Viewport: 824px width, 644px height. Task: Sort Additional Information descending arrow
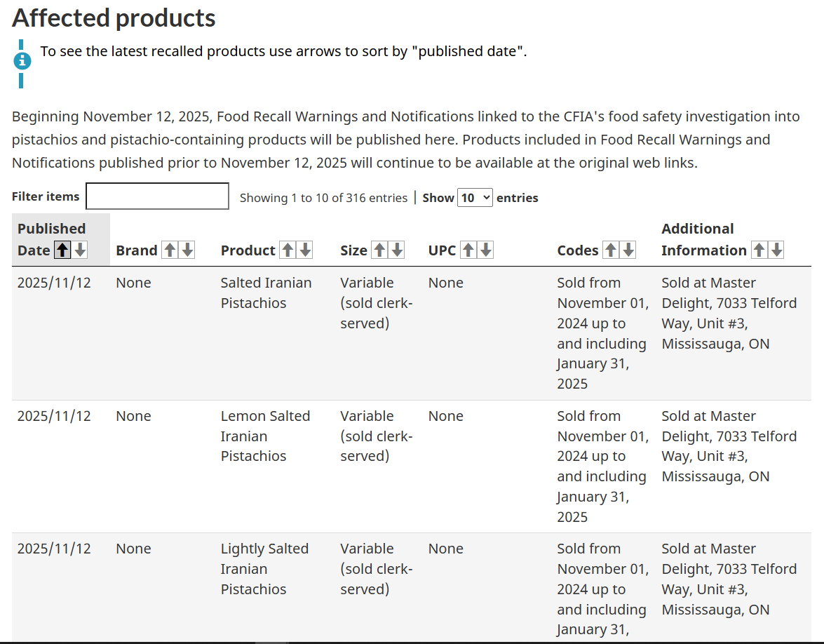pyautogui.click(x=777, y=250)
